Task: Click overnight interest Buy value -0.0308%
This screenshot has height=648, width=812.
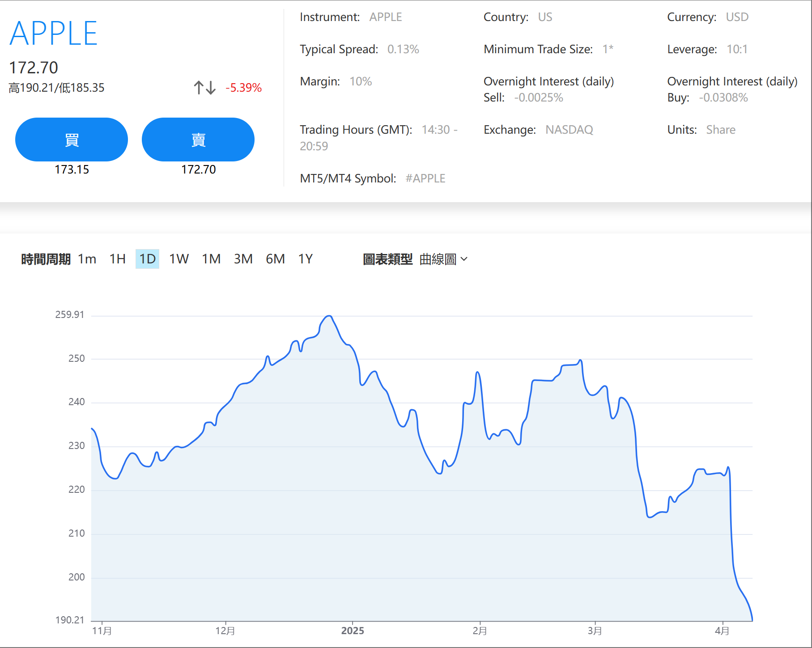Action: point(723,97)
